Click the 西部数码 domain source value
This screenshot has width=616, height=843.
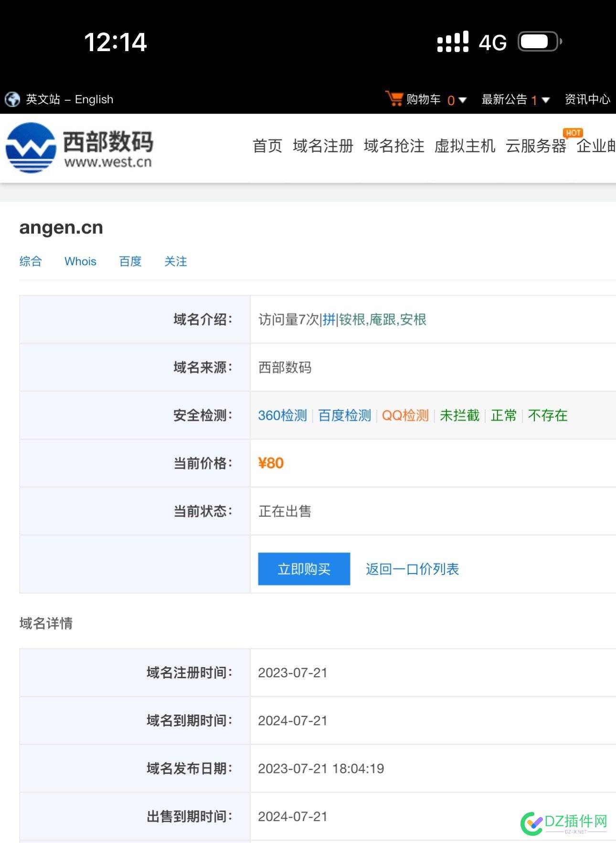[x=285, y=368]
